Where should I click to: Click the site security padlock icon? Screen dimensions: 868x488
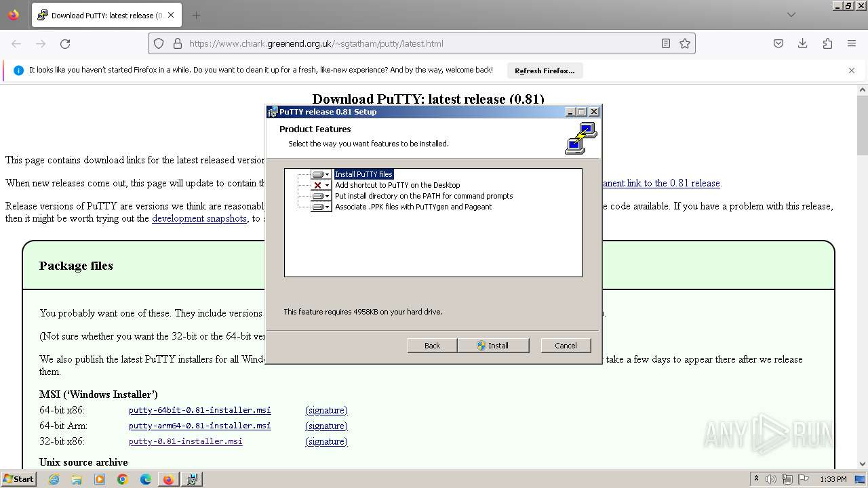pos(178,43)
